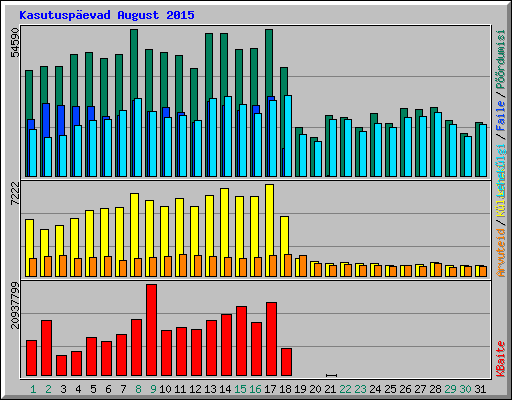512x400 pixels.
Task: Click the cyan pages bar for day 28
Action: tap(438, 144)
